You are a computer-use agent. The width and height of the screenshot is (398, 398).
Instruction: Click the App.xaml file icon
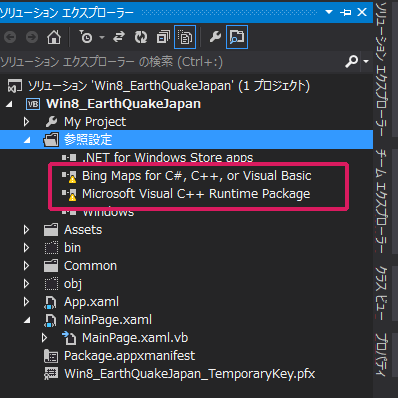pos(50,302)
